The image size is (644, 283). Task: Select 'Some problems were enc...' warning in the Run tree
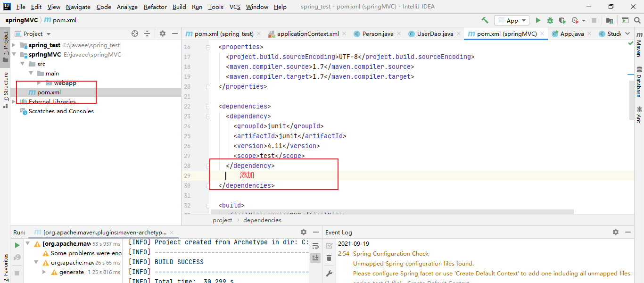[82, 253]
